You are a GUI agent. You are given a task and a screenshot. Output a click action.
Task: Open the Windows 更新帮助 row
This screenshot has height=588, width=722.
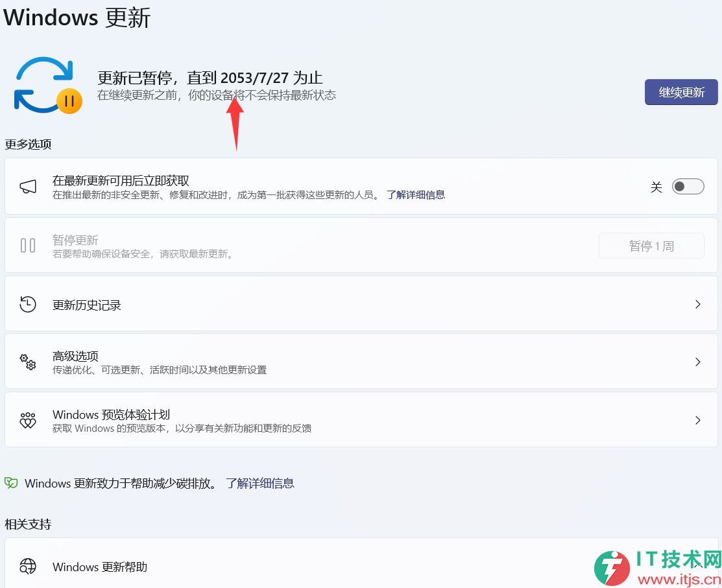point(100,567)
